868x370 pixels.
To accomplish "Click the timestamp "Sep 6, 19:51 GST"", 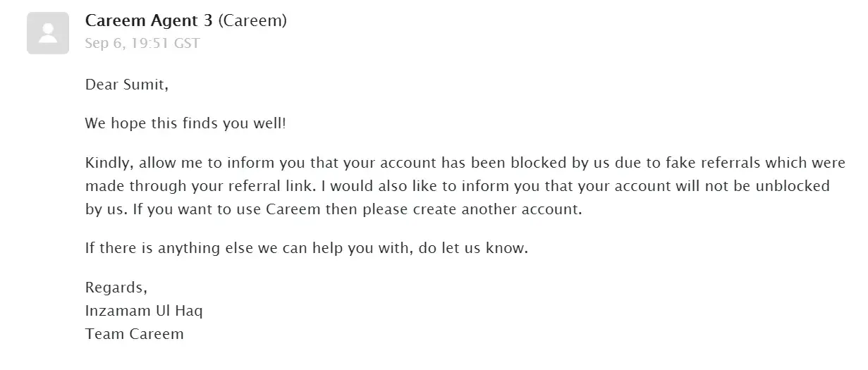I will [x=142, y=44].
